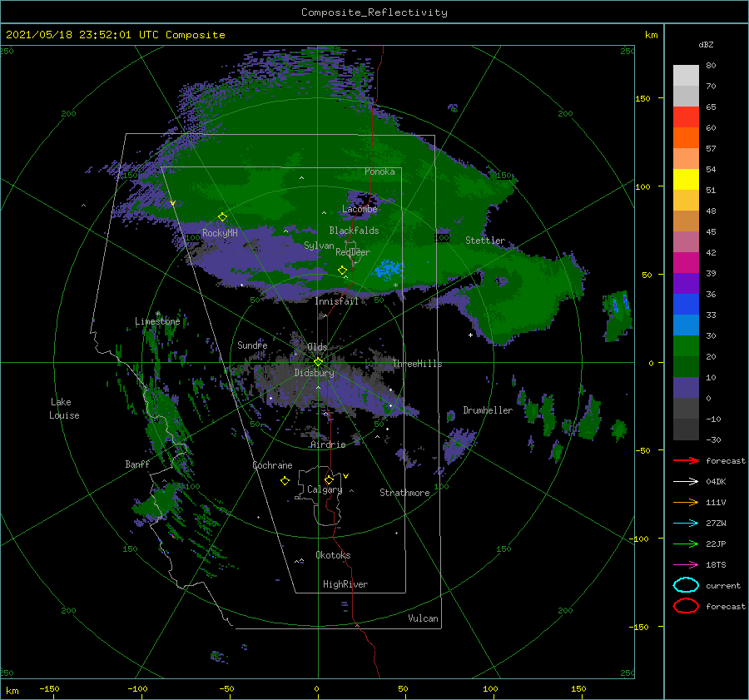Click the red forecast ellipse icon

click(686, 606)
